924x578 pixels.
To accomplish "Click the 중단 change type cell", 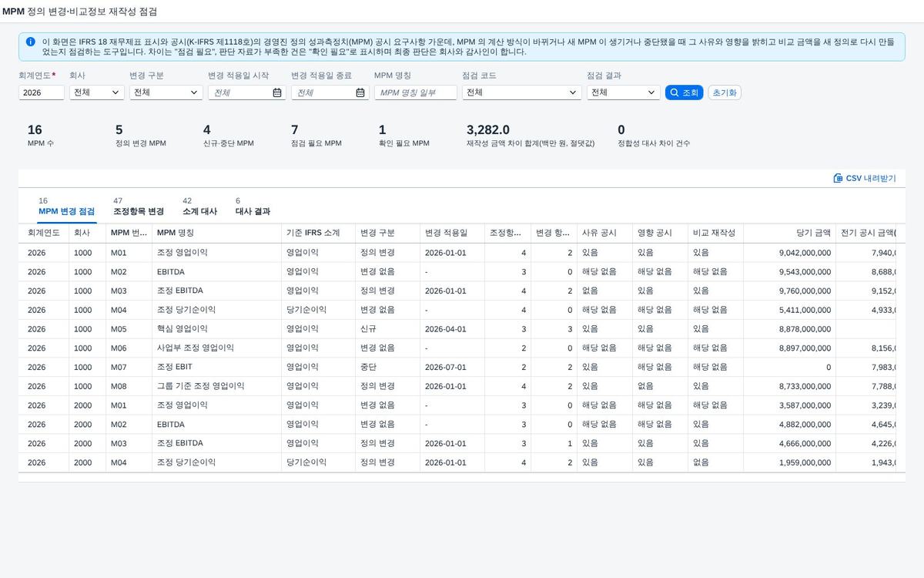I will (x=388, y=368).
